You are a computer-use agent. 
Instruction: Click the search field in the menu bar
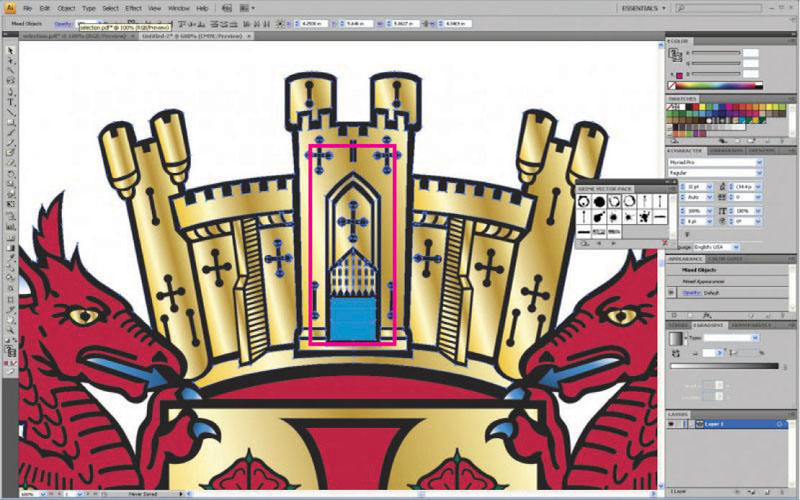click(718, 8)
